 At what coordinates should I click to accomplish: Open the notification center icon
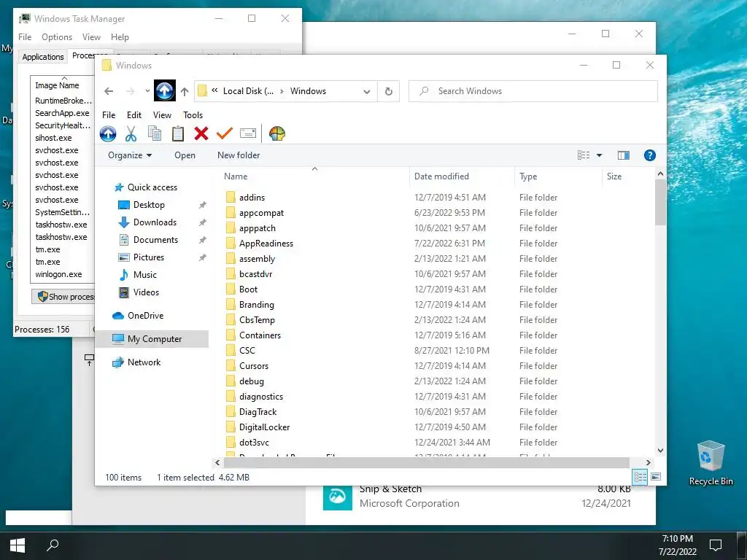click(715, 545)
